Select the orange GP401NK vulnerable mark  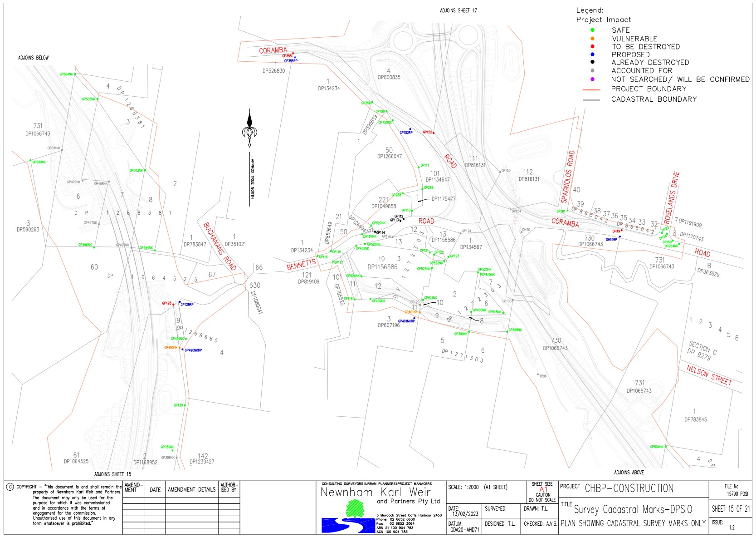click(x=420, y=312)
